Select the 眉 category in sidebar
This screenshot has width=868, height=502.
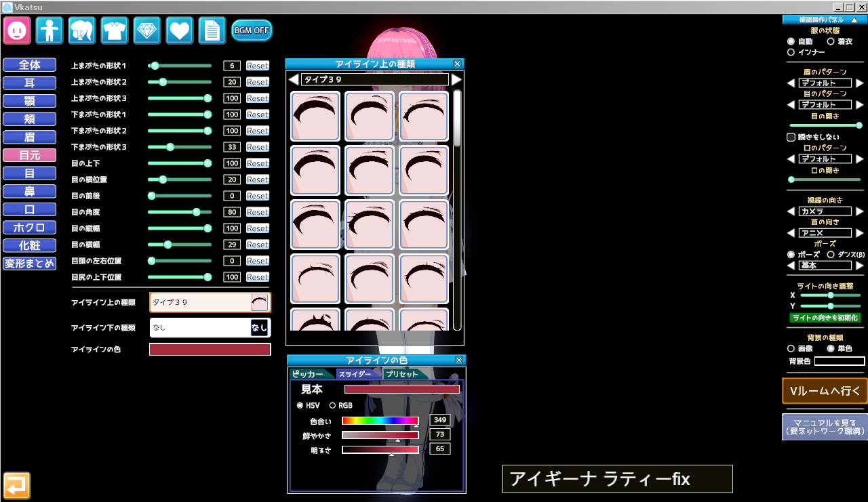[29, 138]
